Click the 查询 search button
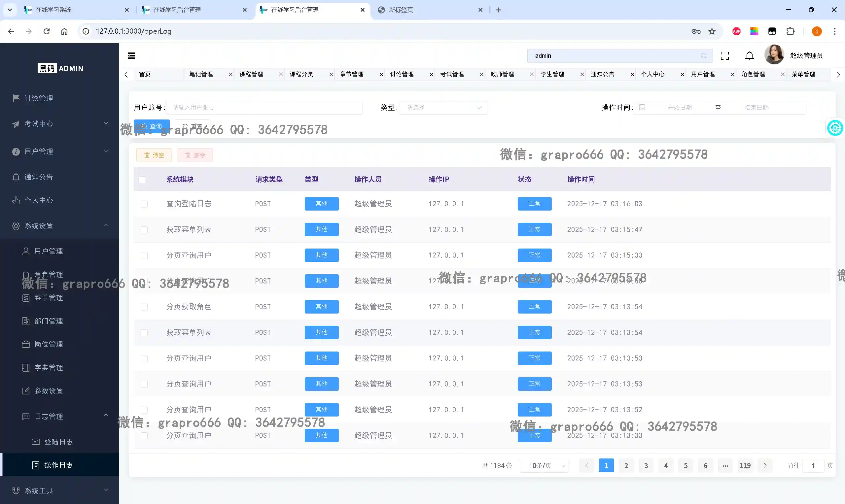The image size is (845, 504). click(x=152, y=126)
